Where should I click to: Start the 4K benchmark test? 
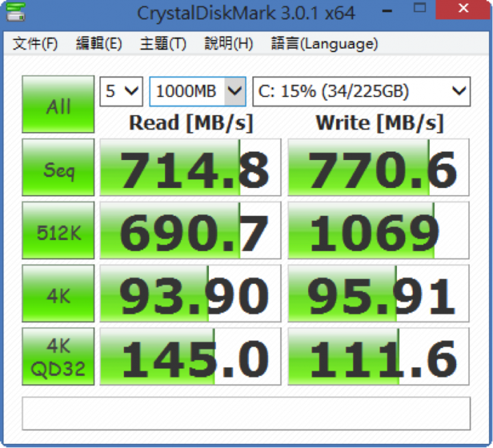pos(58,293)
